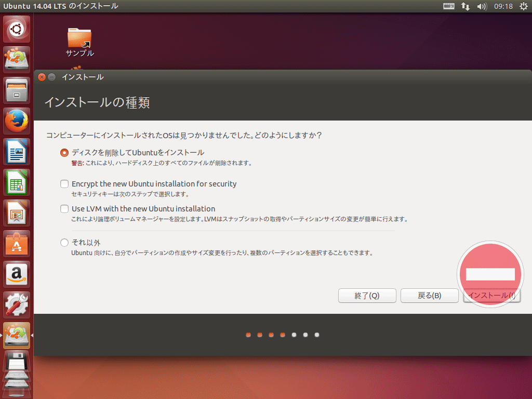Click the running installer icon in launcher
The image size is (532, 399).
17,336
